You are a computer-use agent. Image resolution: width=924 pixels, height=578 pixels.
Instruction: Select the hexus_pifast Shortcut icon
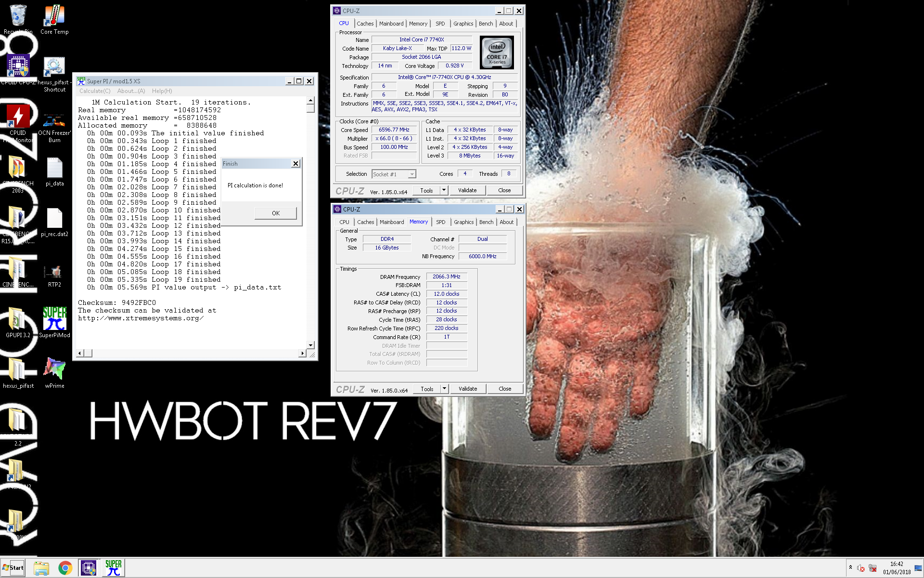[x=54, y=74]
